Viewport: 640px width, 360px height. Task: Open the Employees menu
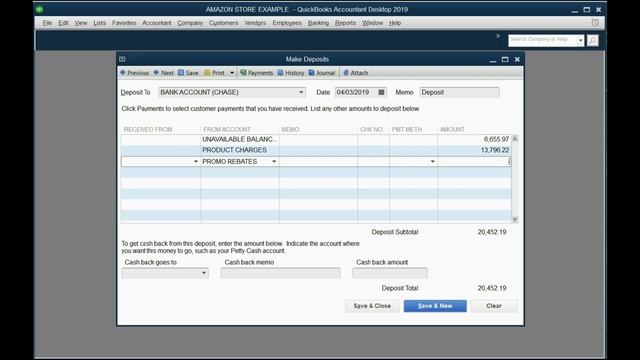click(x=287, y=23)
